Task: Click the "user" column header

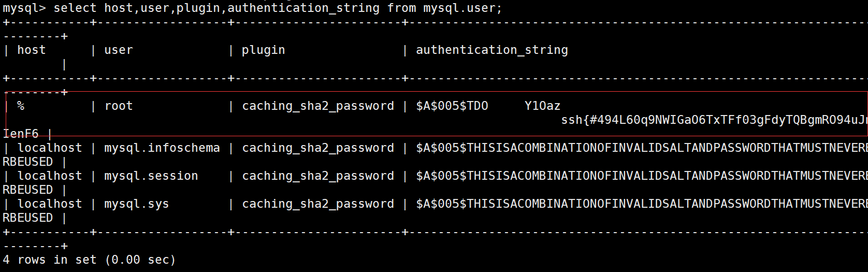Action: tap(119, 50)
